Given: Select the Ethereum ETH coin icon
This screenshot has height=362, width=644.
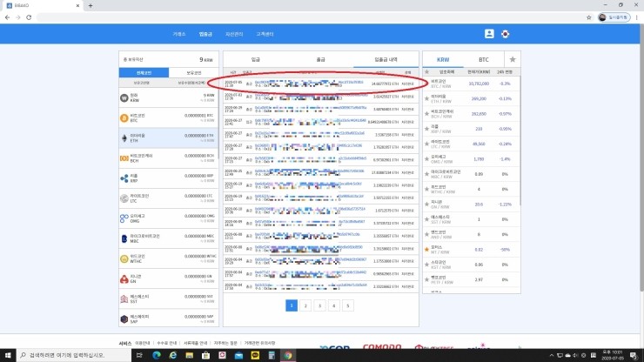Looking at the screenshot, I should 124,138.
